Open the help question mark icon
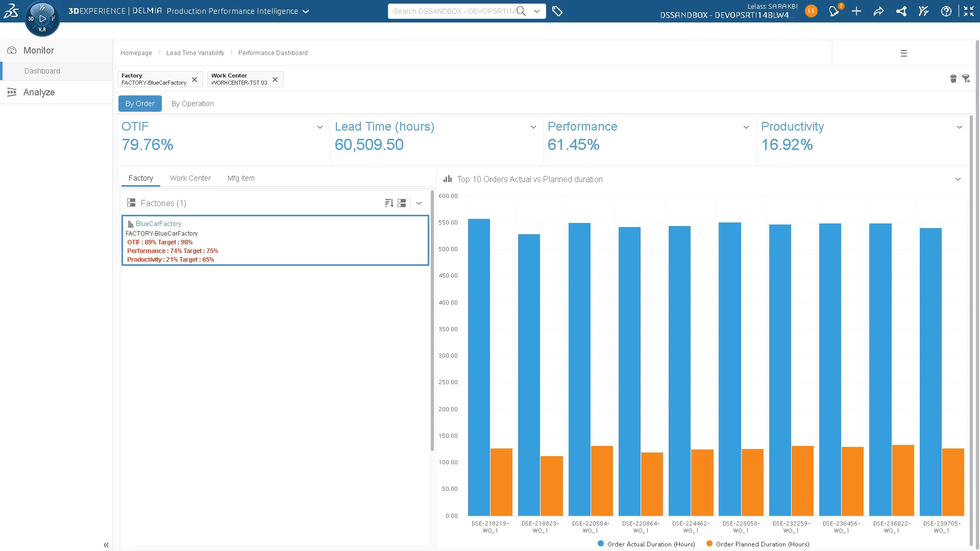Screen dimensions: 980x551 click(x=946, y=11)
